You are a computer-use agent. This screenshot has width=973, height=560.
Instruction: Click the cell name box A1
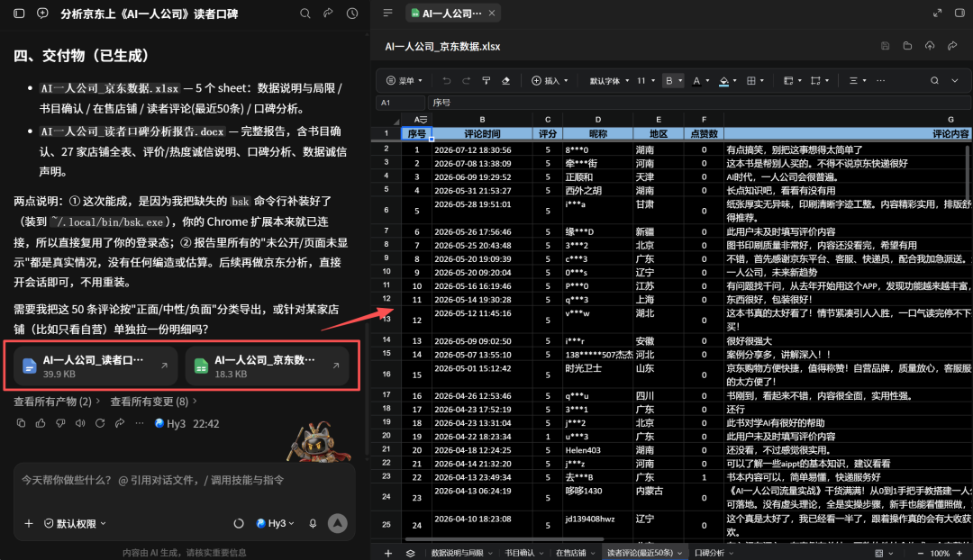400,103
